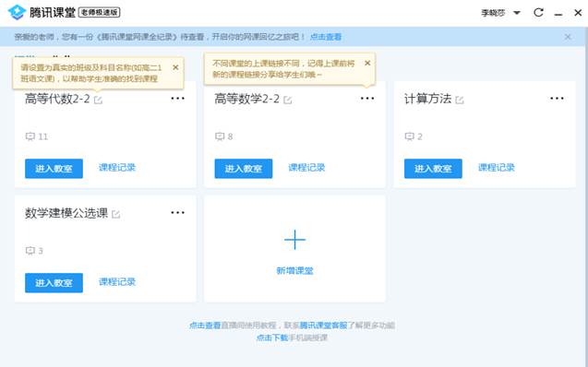The image size is (588, 367).
Task: Enter classroom for 高等数学2-2
Action: [x=244, y=169]
